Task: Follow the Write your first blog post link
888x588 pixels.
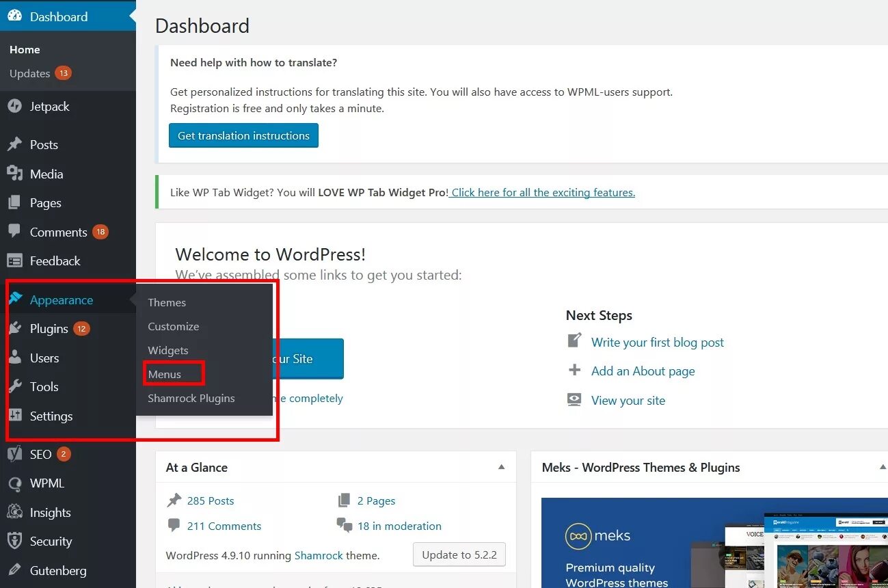Action: pyautogui.click(x=658, y=342)
